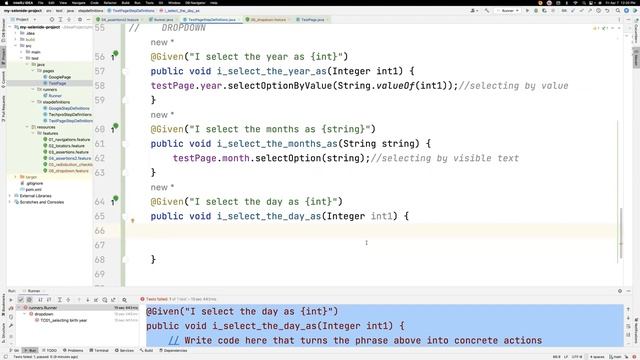Click the Wi-Fi icon in menu bar
This screenshot has width=640, height=360.
click(575, 3)
